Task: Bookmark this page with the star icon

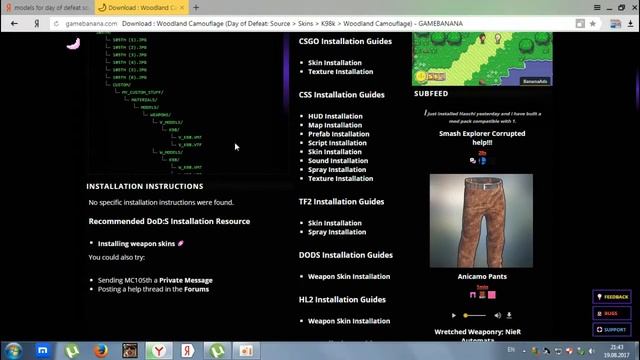Action: click(593, 24)
